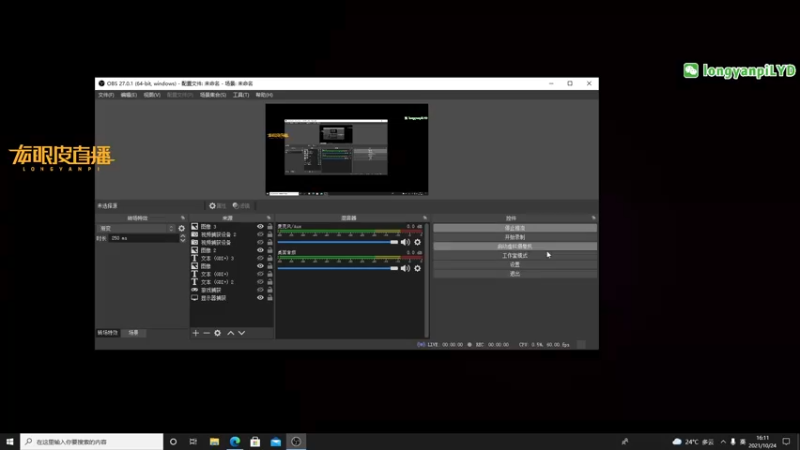Toggle visibility of 图像 source
This screenshot has width=800, height=450.
(x=260, y=266)
